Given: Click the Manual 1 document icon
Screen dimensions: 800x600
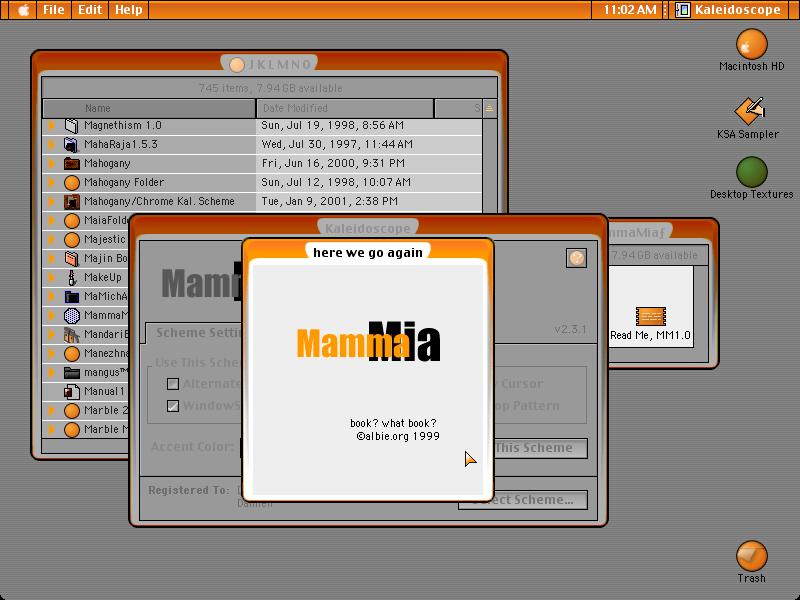Looking at the screenshot, I should coord(72,391).
